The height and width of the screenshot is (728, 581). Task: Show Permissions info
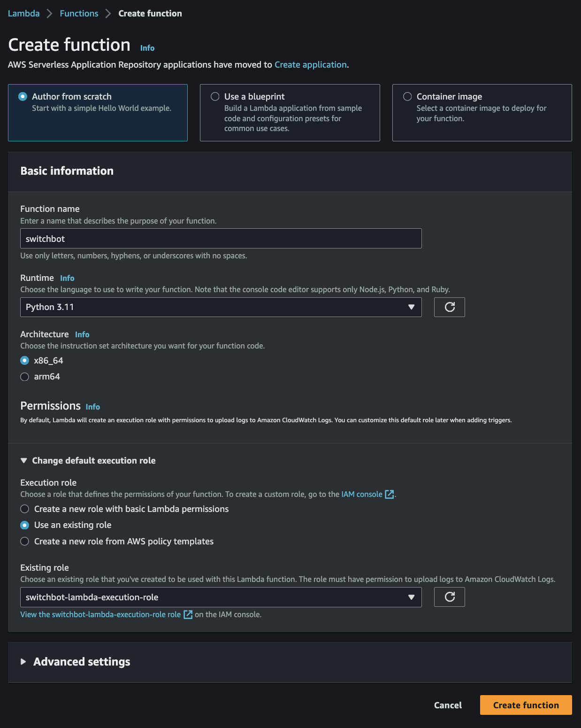pyautogui.click(x=92, y=407)
